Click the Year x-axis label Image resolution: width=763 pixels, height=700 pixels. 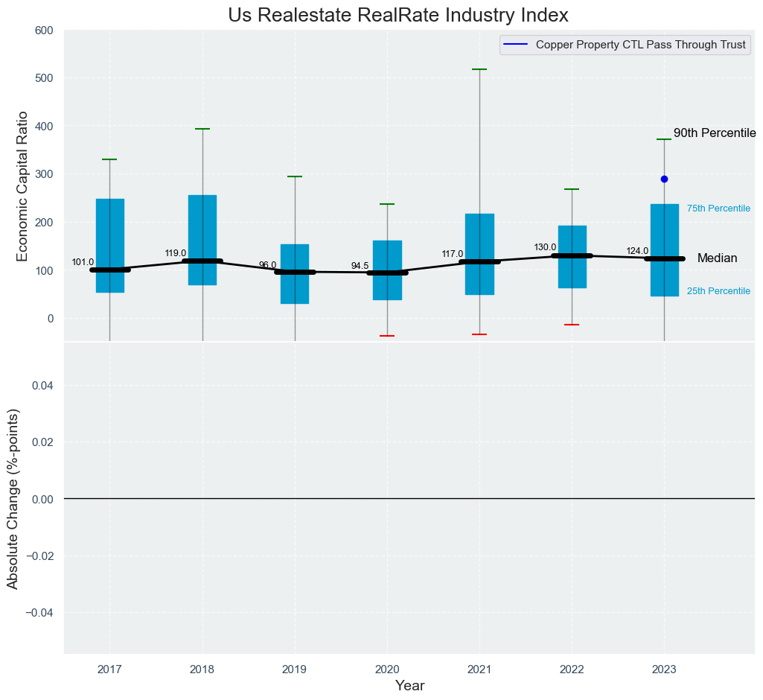[409, 685]
